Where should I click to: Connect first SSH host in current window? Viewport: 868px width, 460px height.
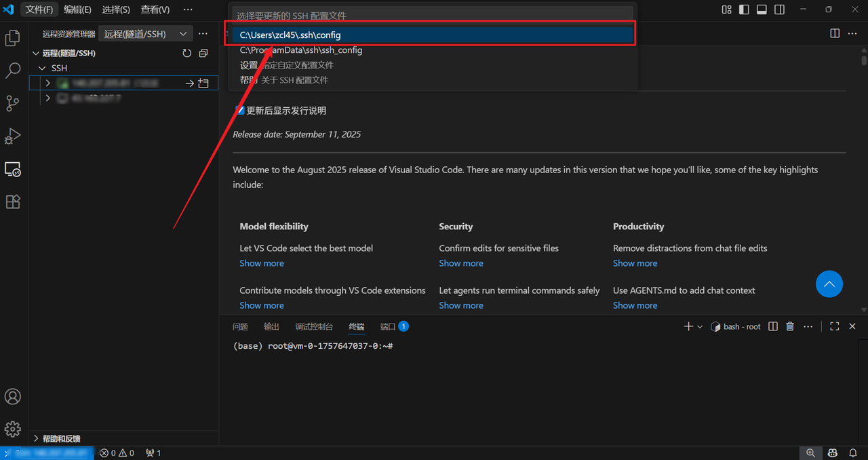(190, 83)
